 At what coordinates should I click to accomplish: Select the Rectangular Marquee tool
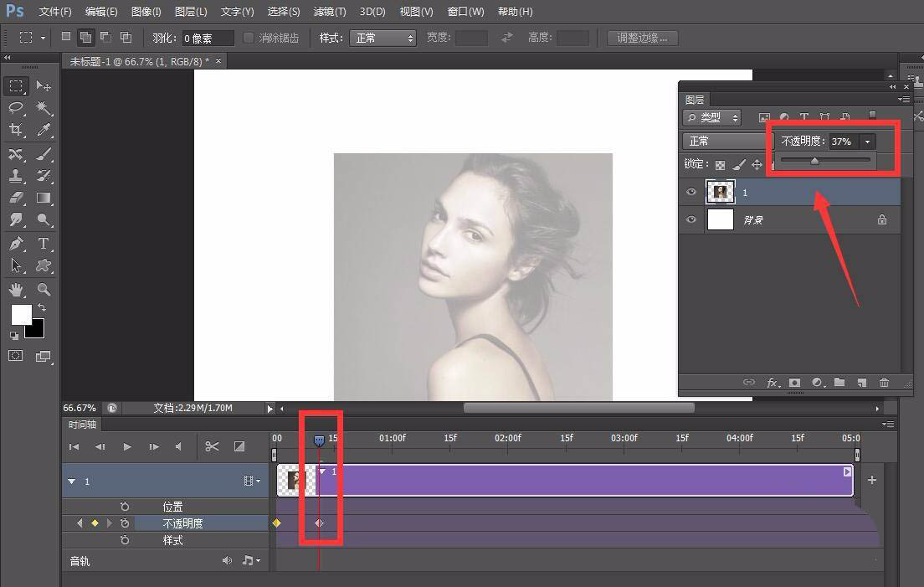[x=16, y=86]
